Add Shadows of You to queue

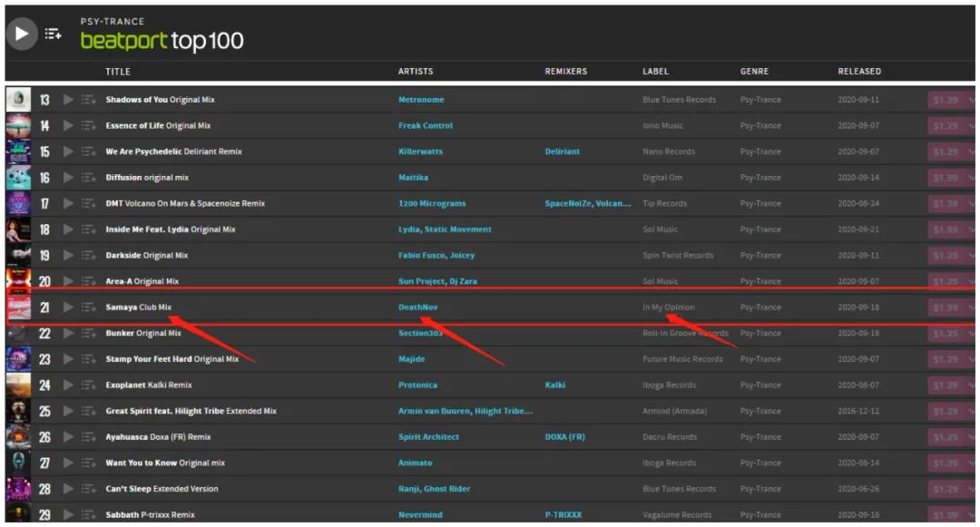[88, 99]
